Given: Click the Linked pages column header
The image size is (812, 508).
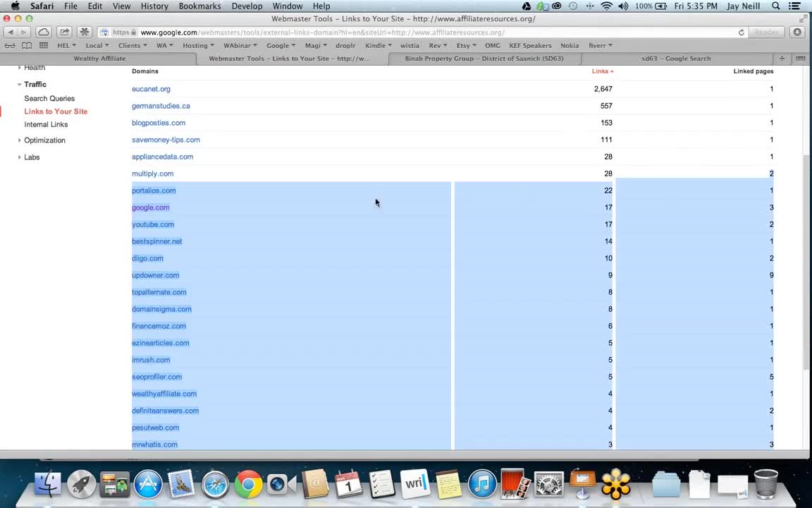Looking at the screenshot, I should click(753, 71).
